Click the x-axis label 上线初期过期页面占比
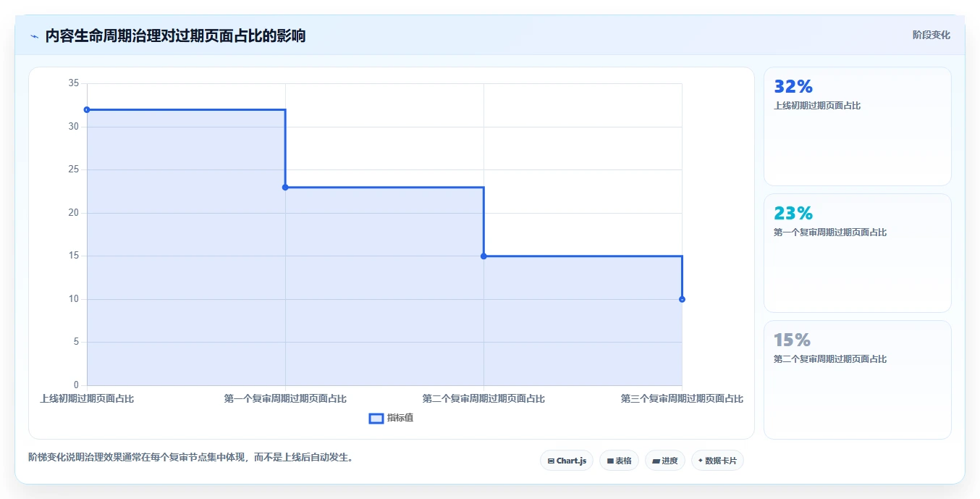The height and width of the screenshot is (499, 980). 87,398
